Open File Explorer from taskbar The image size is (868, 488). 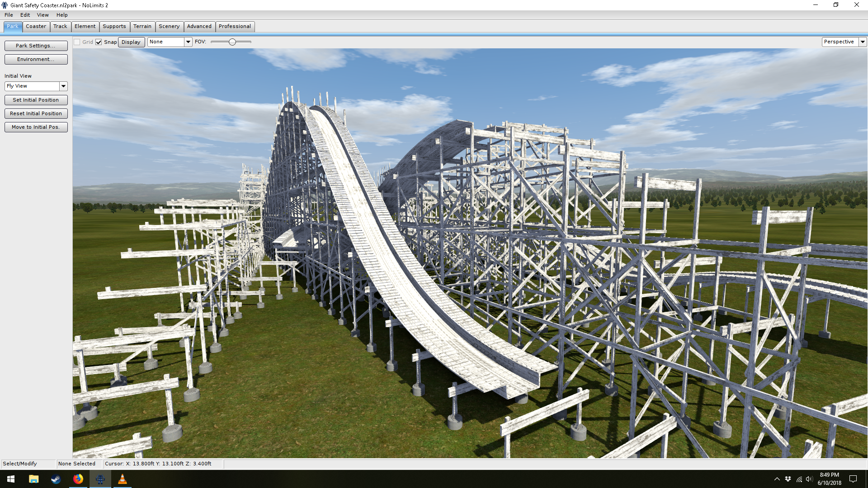point(33,479)
